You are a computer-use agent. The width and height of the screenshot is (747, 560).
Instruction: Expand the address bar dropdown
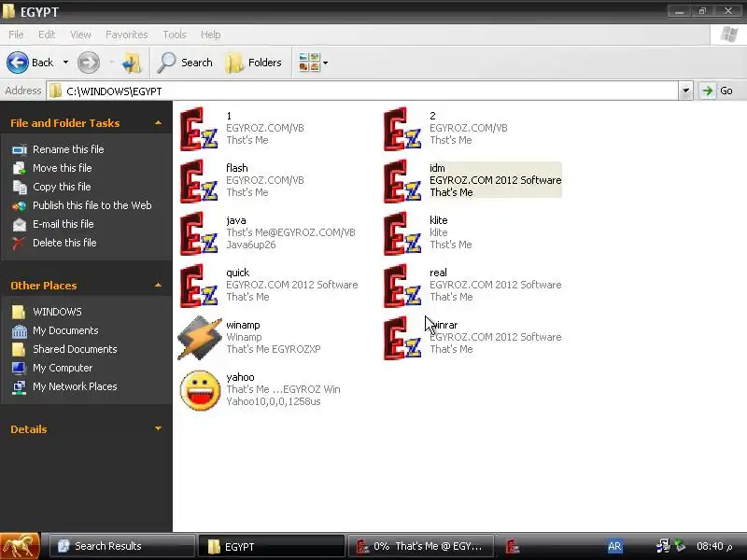(685, 91)
